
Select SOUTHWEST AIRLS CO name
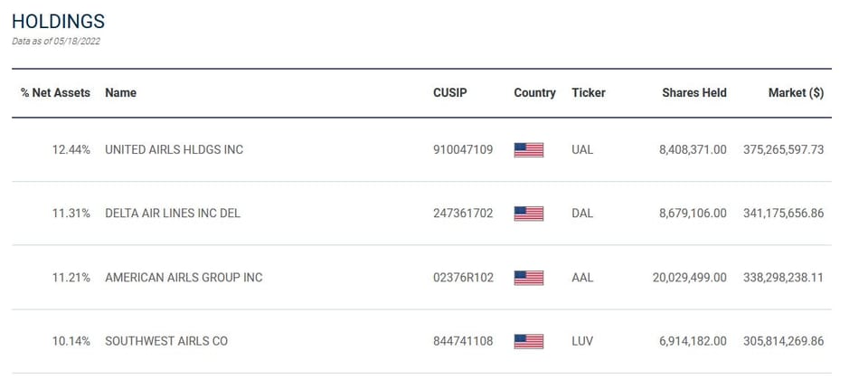pos(166,341)
